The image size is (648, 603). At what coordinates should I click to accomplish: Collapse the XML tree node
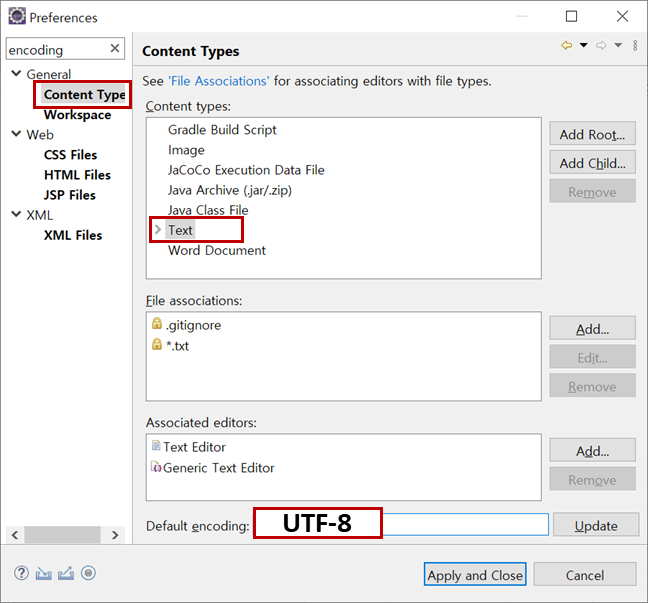(16, 214)
